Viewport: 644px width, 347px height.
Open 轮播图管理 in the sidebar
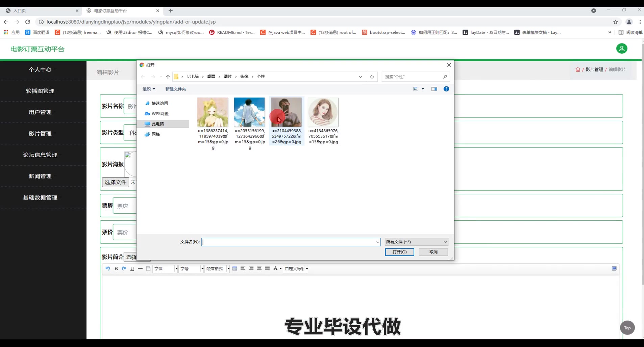click(40, 91)
